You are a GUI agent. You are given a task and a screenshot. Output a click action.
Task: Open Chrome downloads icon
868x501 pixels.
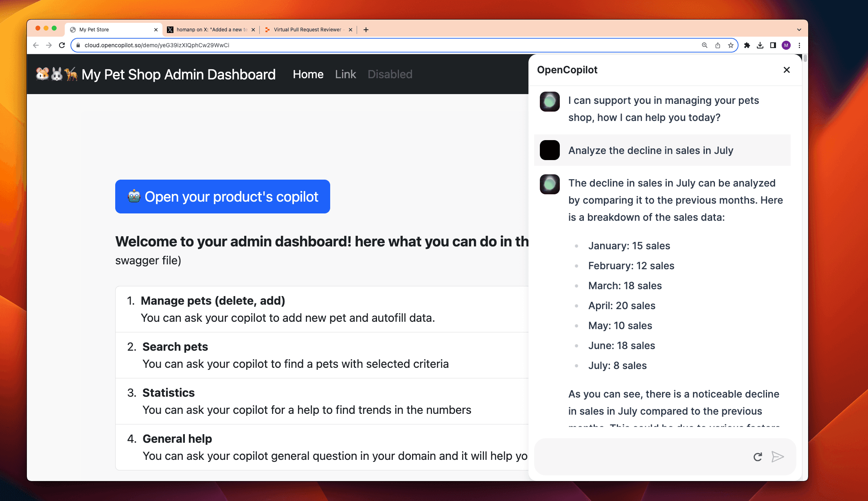[x=760, y=45]
